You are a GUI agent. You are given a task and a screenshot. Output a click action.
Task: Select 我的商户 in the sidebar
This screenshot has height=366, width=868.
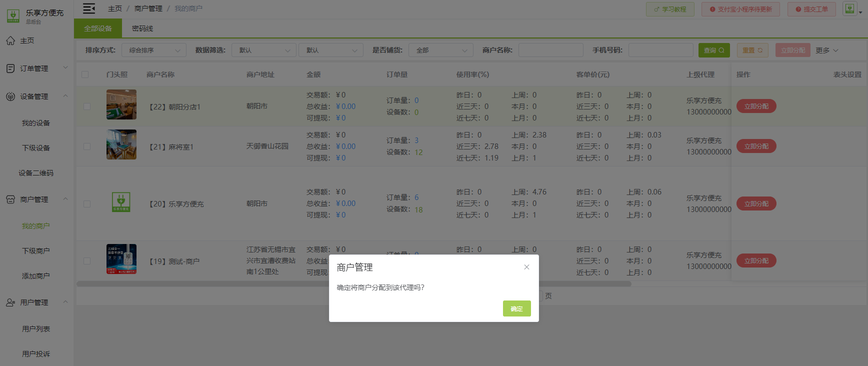(36, 226)
